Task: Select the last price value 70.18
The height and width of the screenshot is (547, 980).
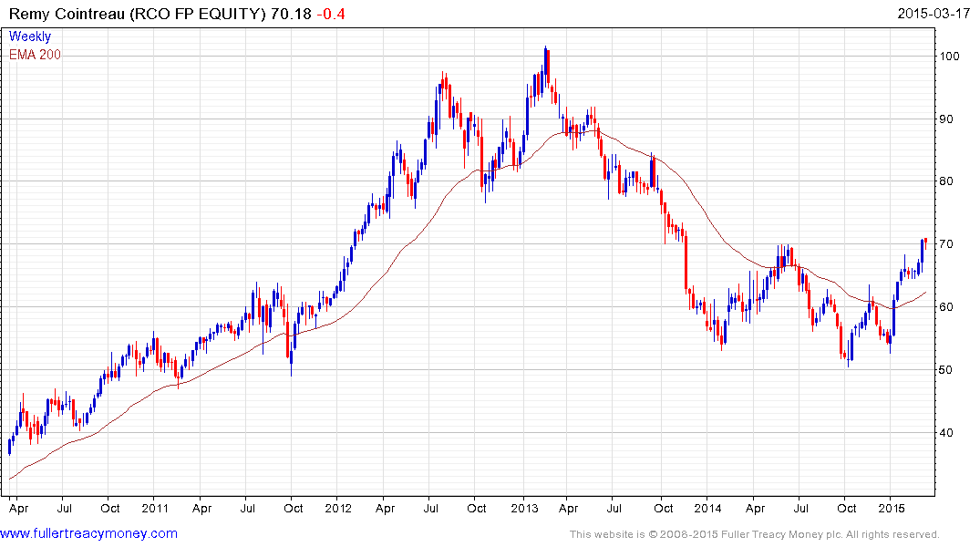Action: 291,14
